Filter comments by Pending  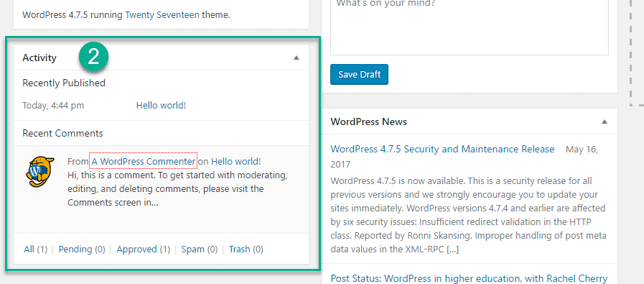coord(75,249)
